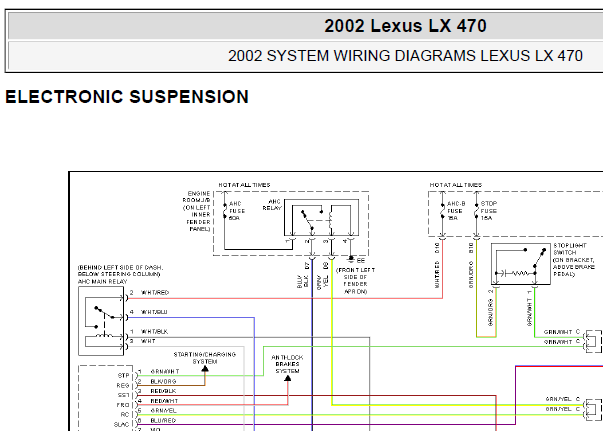
Task: Click the "AHC FUSE 50A" label
Action: pyautogui.click(x=237, y=211)
